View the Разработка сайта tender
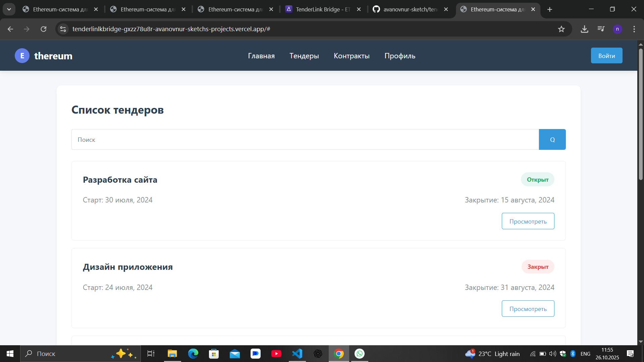 [528, 221]
